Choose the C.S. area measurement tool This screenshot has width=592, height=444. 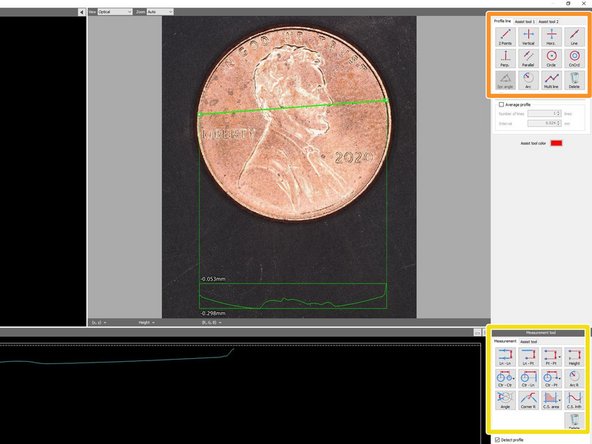[551, 400]
